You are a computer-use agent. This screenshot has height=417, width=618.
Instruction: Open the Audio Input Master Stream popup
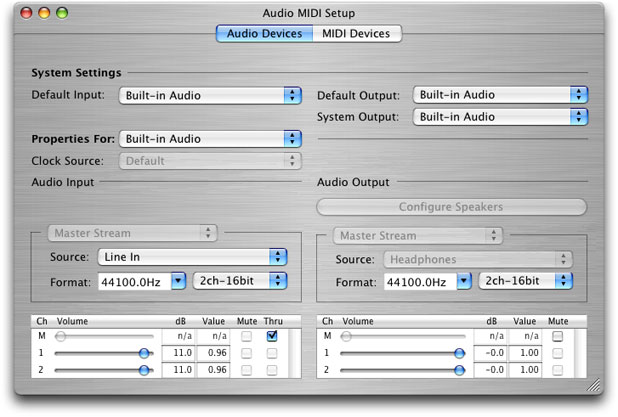132,233
